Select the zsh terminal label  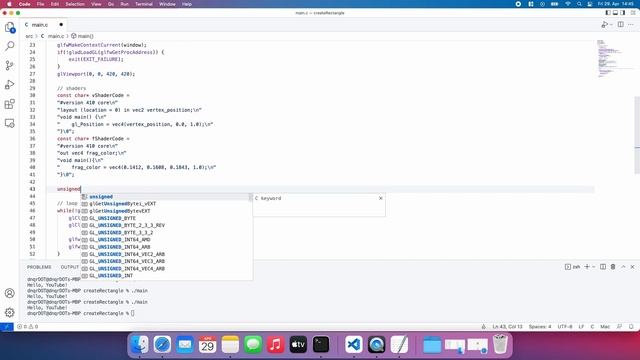click(573, 267)
